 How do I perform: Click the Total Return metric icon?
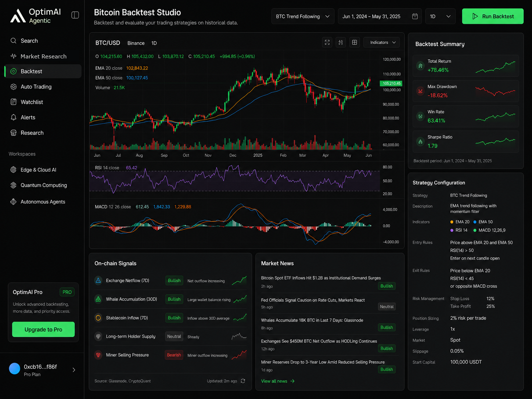click(420, 66)
